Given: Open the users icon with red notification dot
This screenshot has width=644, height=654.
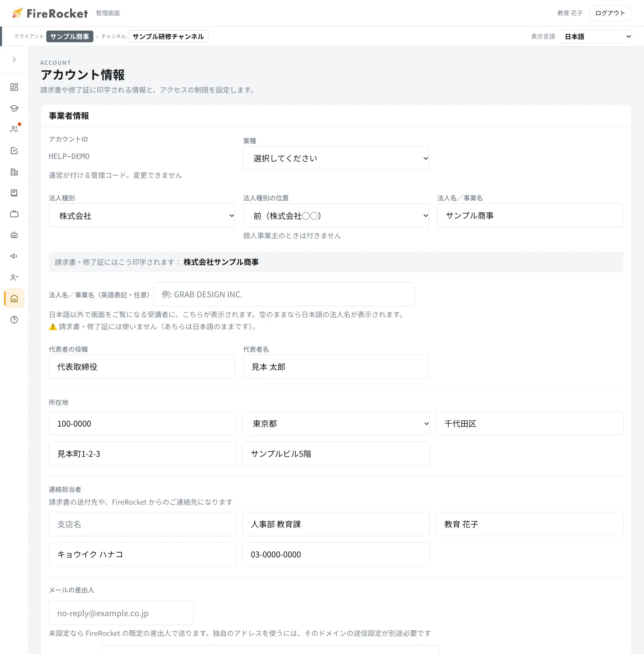Looking at the screenshot, I should click(x=14, y=129).
